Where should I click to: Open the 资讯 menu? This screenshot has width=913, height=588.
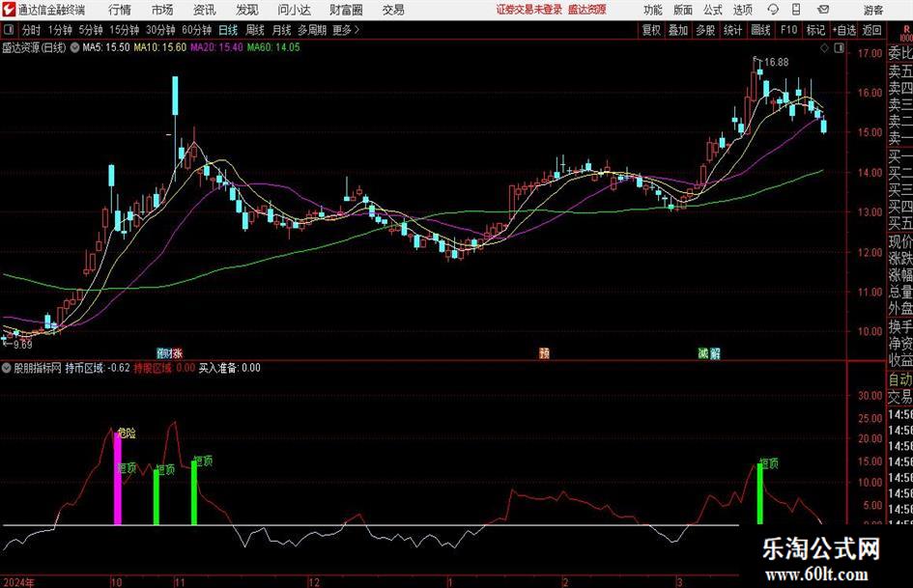point(204,10)
